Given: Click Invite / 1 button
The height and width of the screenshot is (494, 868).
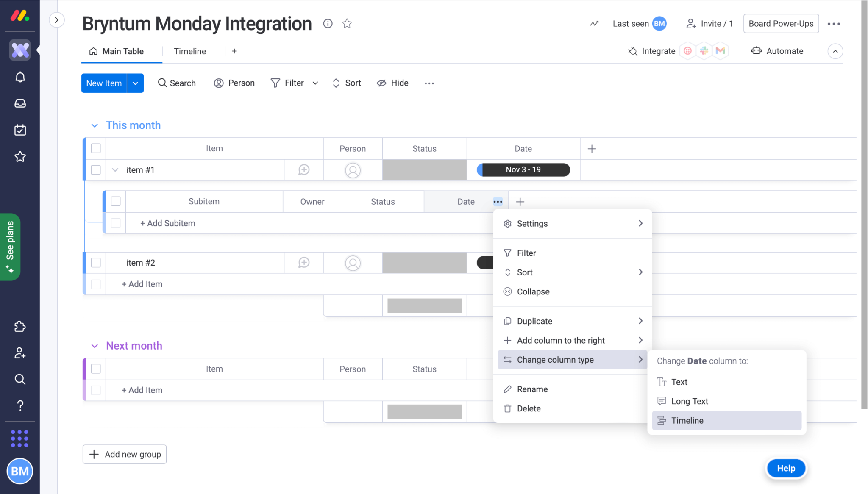Looking at the screenshot, I should pos(709,24).
